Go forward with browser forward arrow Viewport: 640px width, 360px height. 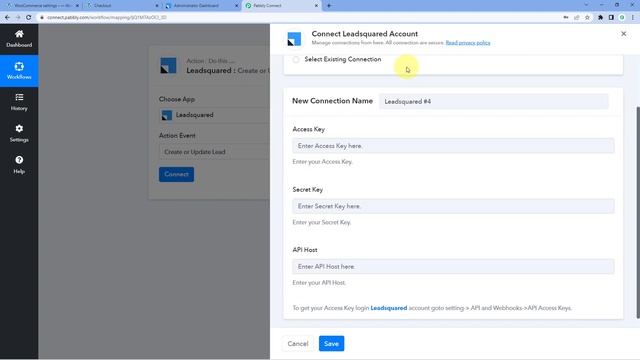pos(18,18)
